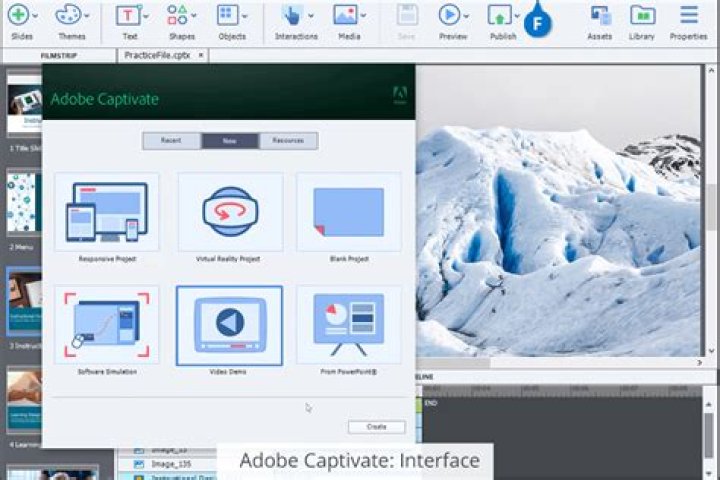Switch to the Resources tab
Viewport: 720px width, 480px height.
point(288,141)
